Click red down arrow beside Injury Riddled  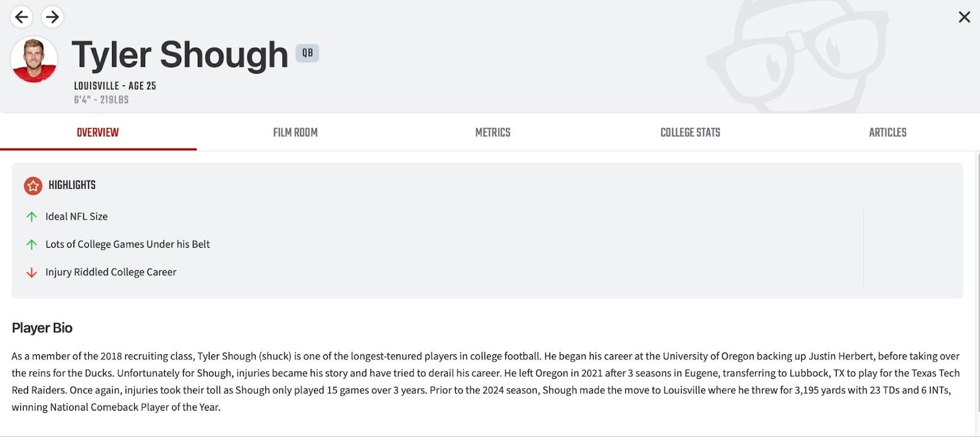point(32,273)
